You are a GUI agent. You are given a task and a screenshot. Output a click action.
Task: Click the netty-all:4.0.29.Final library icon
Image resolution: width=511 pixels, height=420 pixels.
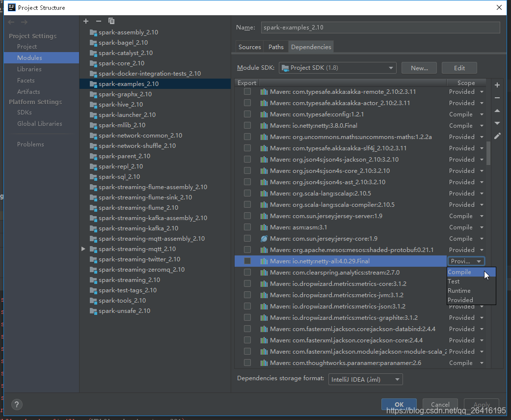[x=264, y=261]
